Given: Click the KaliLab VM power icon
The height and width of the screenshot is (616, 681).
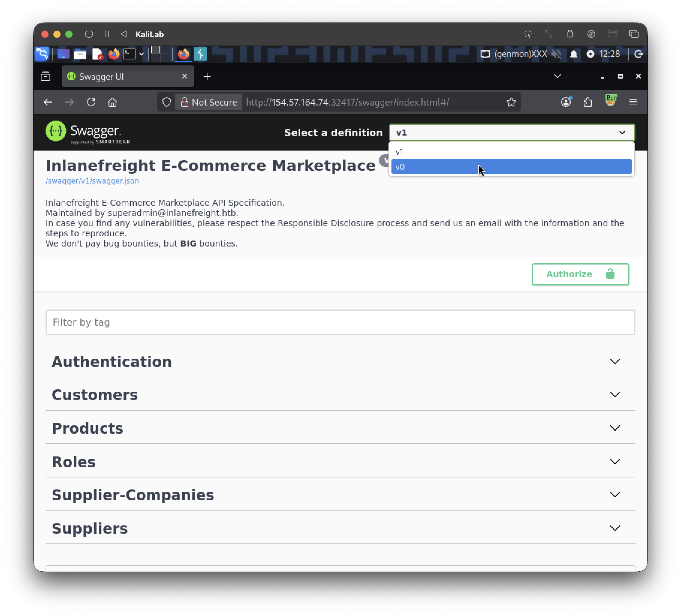Looking at the screenshot, I should [89, 34].
